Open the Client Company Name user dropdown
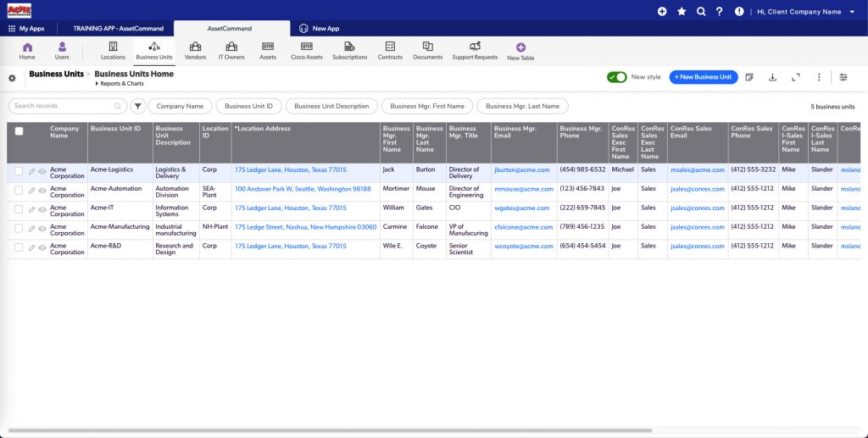Viewport: 868px width, 438px height. pos(807,12)
